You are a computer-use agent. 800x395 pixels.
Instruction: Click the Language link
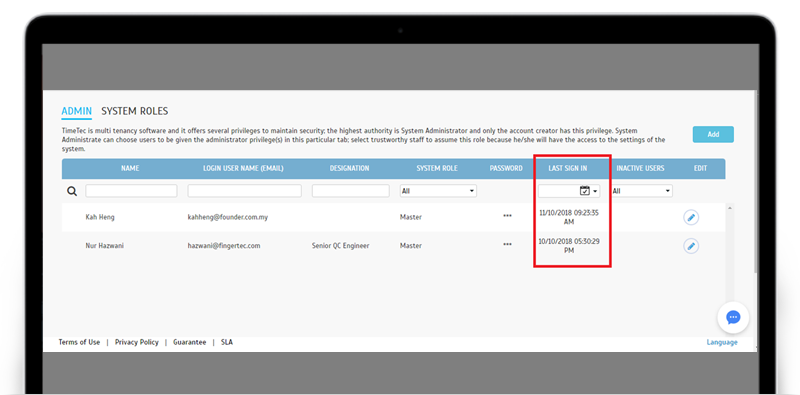click(722, 342)
